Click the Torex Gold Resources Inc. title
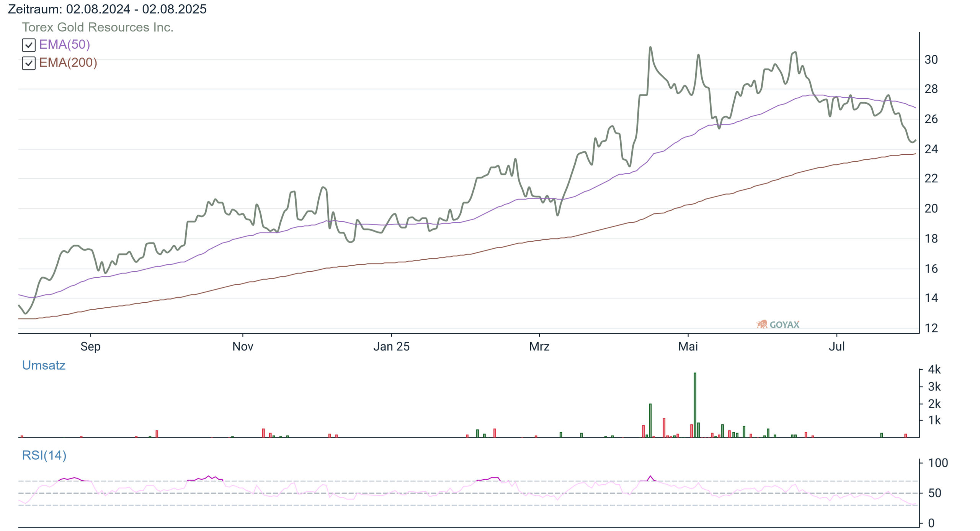This screenshot has height=531, width=980. pyautogui.click(x=98, y=27)
